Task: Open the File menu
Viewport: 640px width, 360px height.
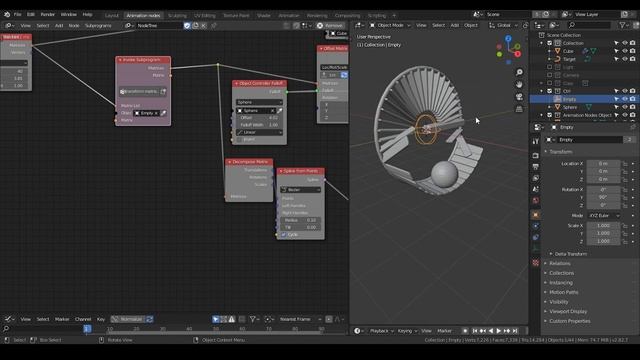Action: pos(18,14)
